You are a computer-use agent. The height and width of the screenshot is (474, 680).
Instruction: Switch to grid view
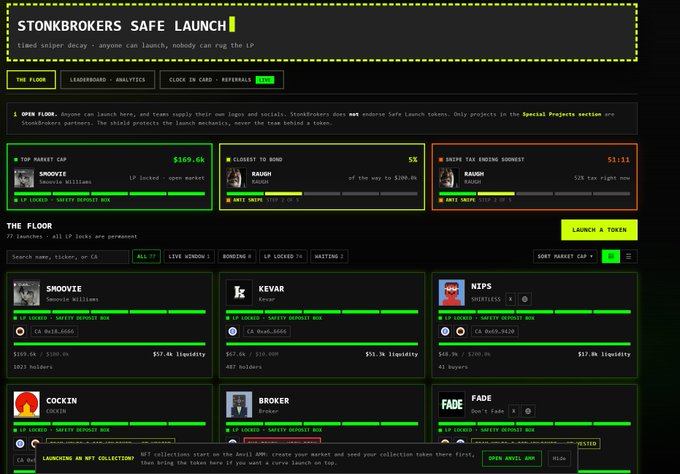611,257
